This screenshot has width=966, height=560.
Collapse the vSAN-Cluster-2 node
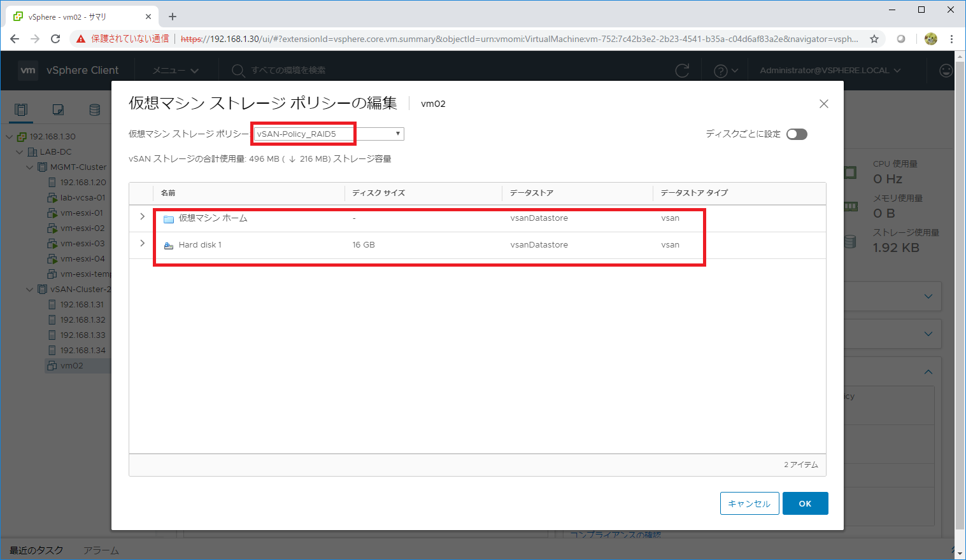pyautogui.click(x=30, y=290)
